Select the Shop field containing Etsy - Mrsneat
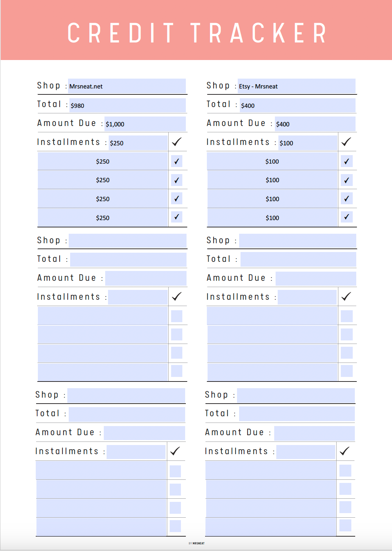 click(x=296, y=86)
